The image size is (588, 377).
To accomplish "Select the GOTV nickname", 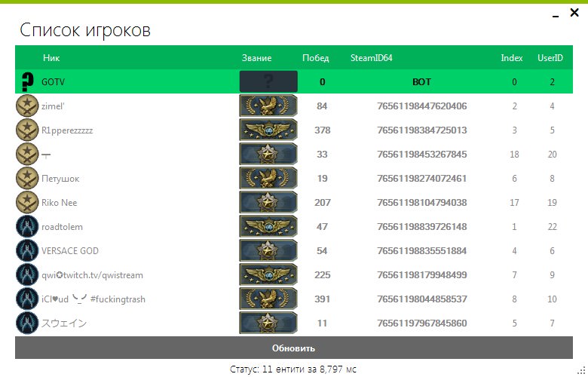I will pyautogui.click(x=53, y=81).
